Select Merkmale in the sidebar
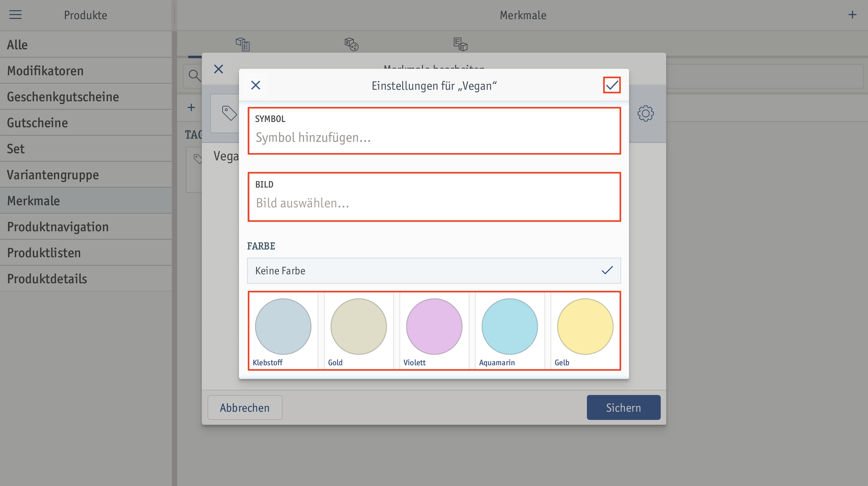868x486 pixels. pos(86,201)
